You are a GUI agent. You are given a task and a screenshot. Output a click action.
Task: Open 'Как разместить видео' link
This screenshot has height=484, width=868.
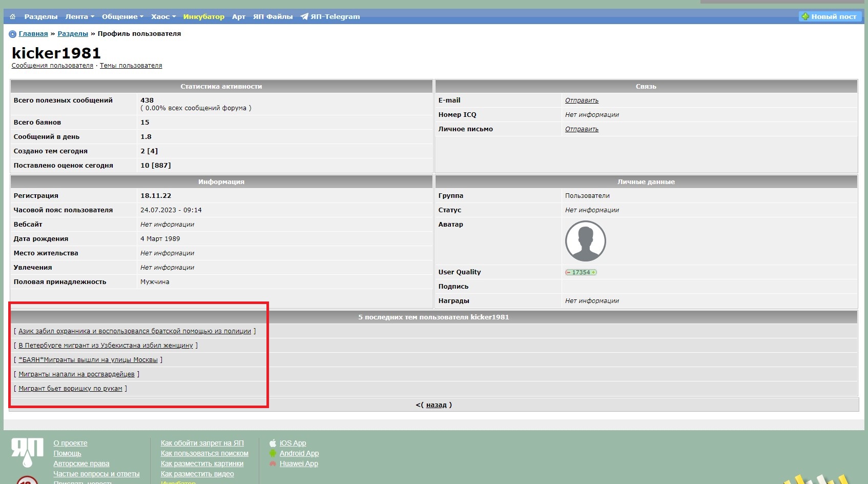pyautogui.click(x=197, y=474)
